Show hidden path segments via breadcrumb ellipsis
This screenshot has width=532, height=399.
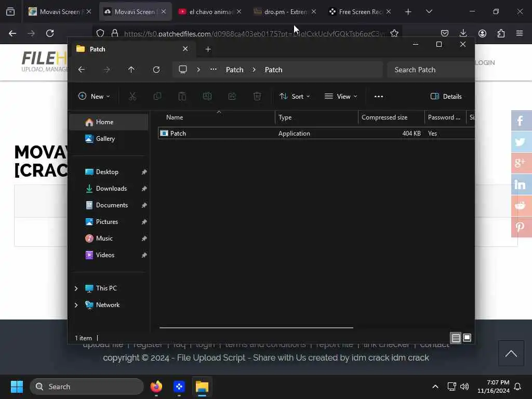214,70
